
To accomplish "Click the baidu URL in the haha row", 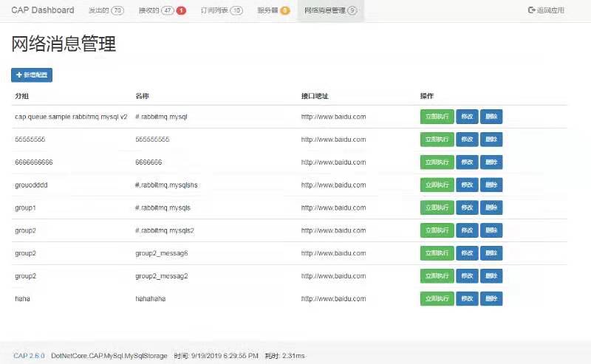I will coord(334,299).
